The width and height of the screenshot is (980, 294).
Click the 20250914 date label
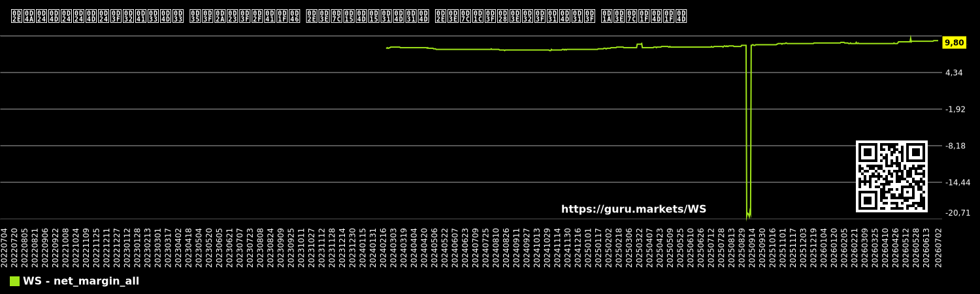751,247
